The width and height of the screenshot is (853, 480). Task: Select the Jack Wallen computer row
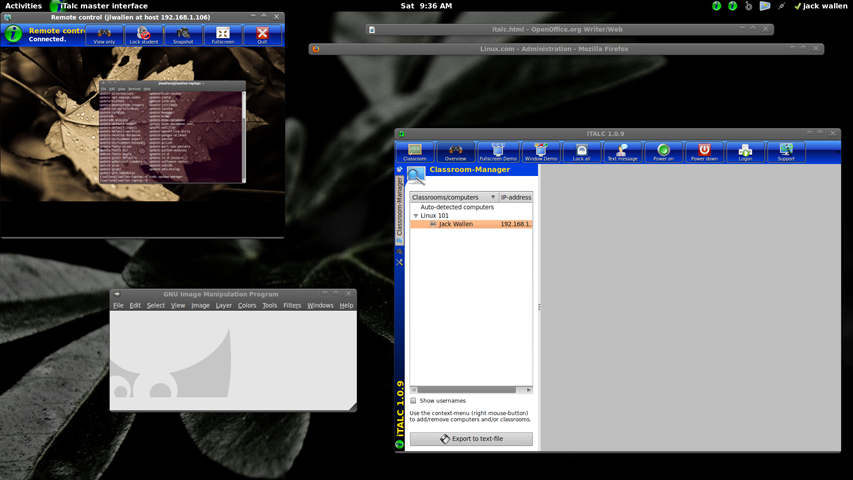tap(471, 224)
